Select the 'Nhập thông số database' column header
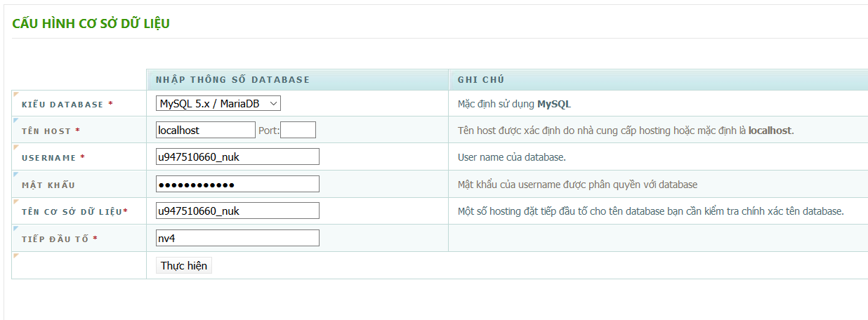This screenshot has width=868, height=320. tap(232, 79)
